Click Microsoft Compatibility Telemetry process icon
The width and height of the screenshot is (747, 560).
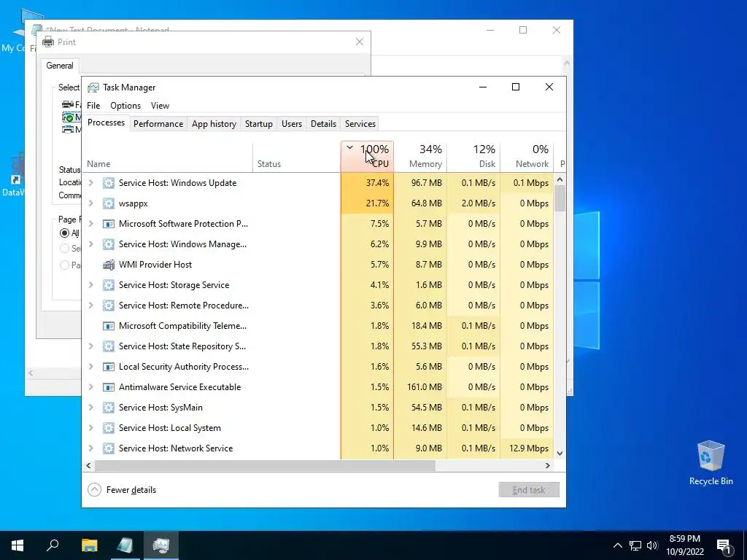tap(109, 326)
